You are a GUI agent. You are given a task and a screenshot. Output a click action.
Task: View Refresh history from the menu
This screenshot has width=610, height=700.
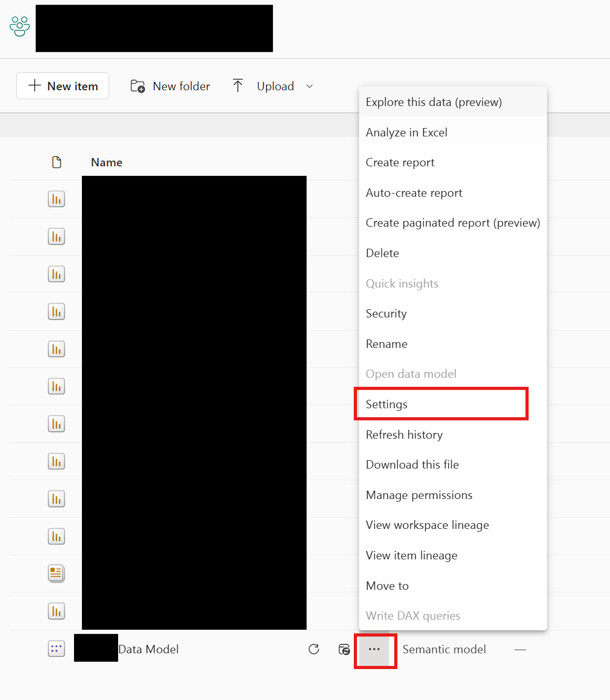(x=404, y=434)
